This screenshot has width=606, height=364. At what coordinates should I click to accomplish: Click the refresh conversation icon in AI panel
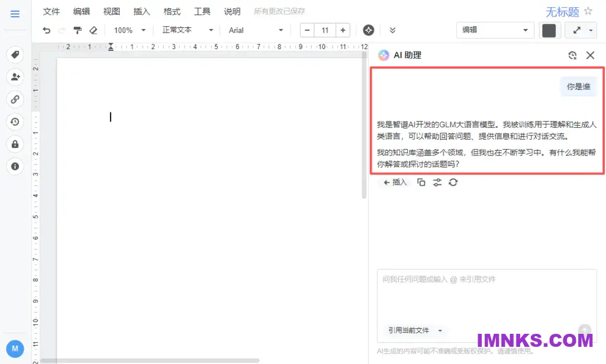point(572,55)
